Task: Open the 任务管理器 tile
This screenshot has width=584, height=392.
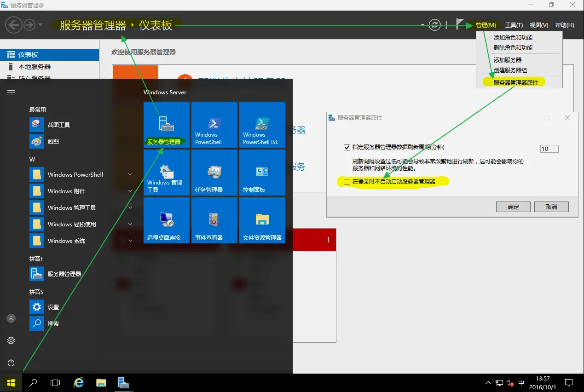Action: (x=214, y=172)
